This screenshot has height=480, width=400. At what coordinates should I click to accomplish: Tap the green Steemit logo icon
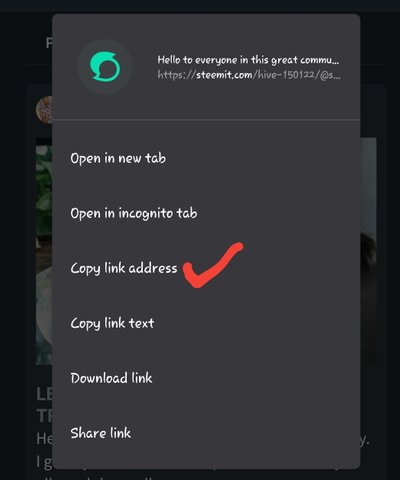pyautogui.click(x=105, y=67)
